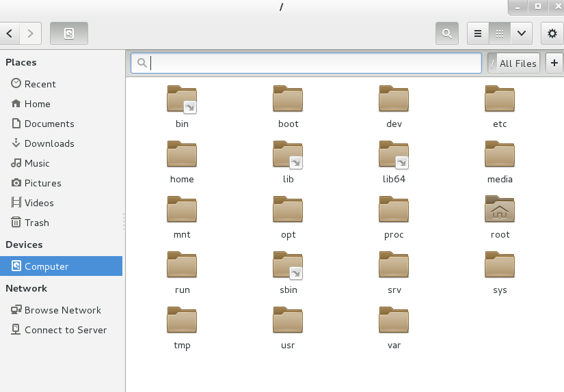564x392 pixels.
Task: Select the lib64 symlink folder
Action: tap(394, 155)
